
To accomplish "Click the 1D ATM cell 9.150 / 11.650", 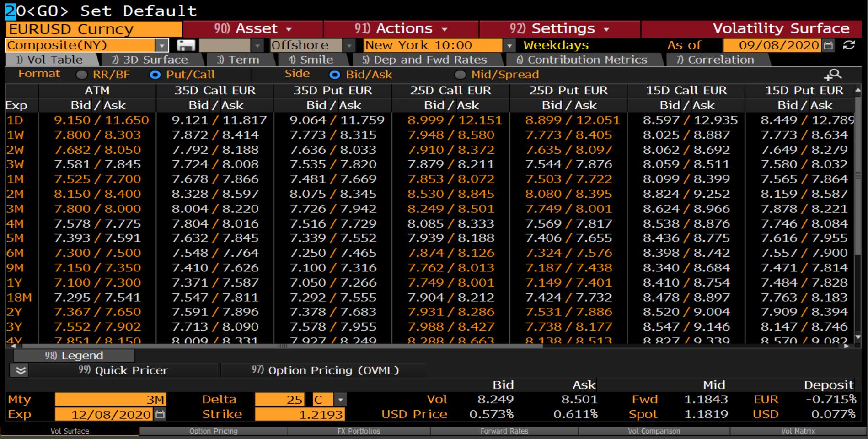I will [x=101, y=120].
